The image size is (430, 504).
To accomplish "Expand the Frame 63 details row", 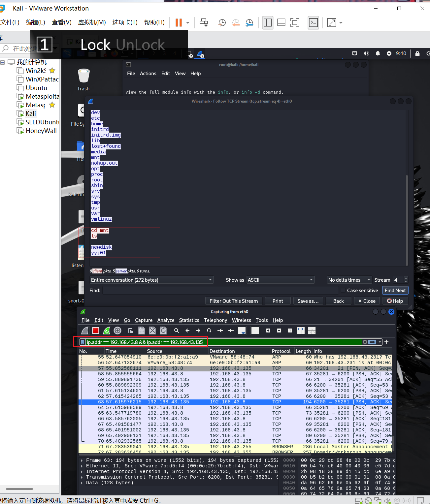I will click(82, 460).
